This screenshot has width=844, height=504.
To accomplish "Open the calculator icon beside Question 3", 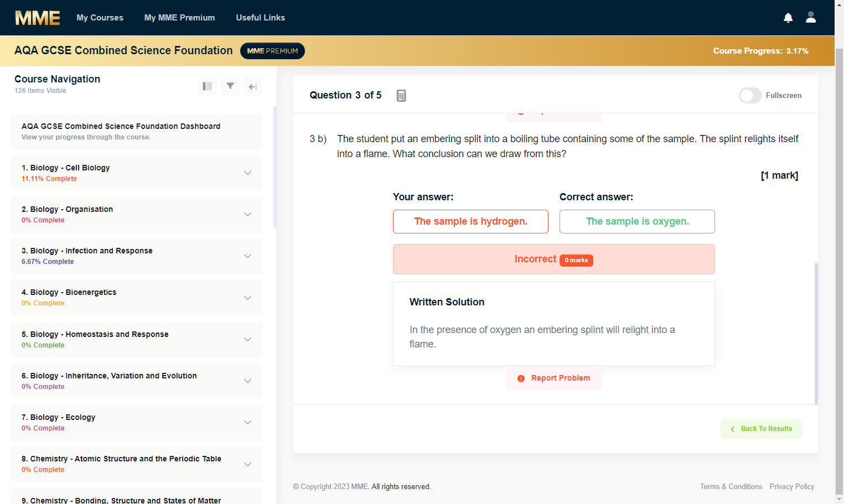I will pos(401,96).
